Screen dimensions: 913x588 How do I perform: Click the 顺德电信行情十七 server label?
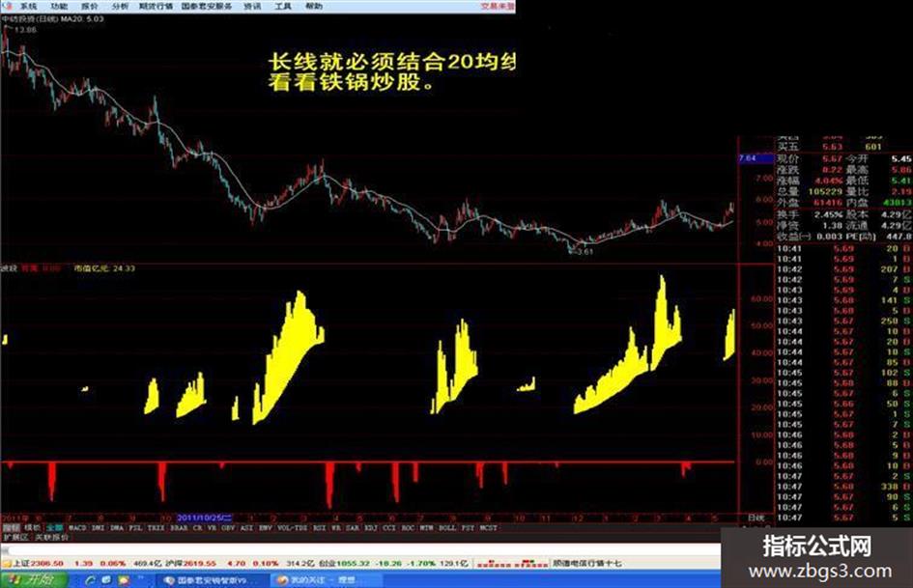tap(587, 564)
